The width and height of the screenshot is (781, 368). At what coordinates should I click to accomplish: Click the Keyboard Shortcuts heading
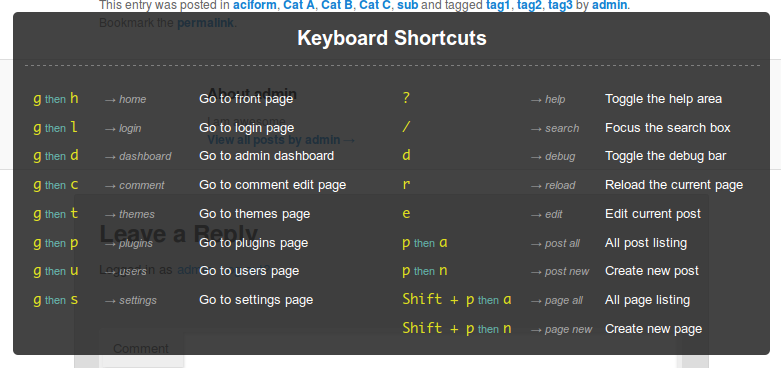[391, 38]
